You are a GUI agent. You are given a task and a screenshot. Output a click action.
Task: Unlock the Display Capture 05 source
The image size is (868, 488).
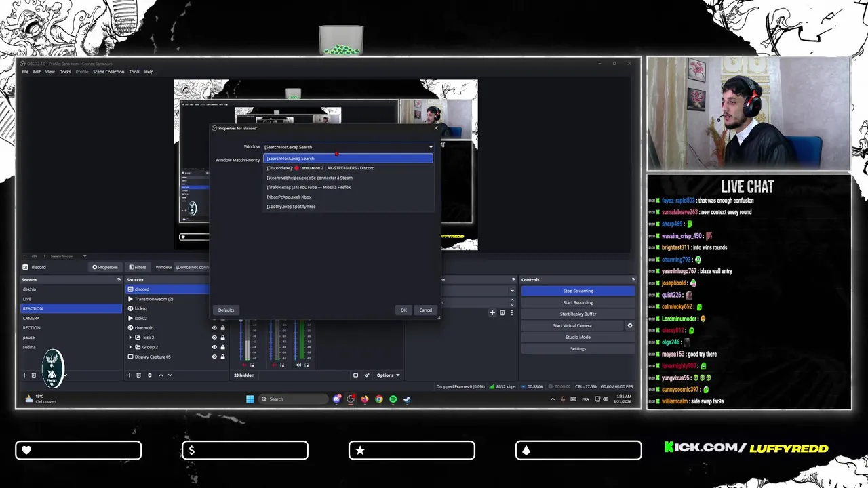click(x=222, y=357)
